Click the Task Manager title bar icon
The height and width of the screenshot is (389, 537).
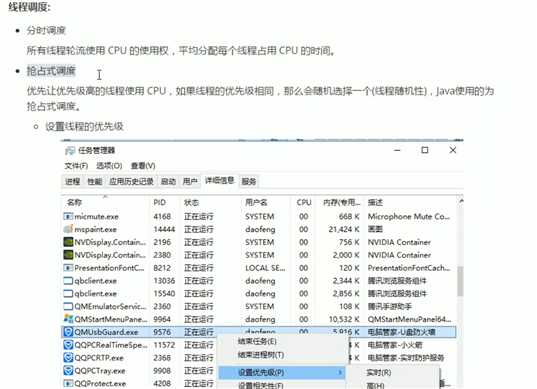coord(70,150)
